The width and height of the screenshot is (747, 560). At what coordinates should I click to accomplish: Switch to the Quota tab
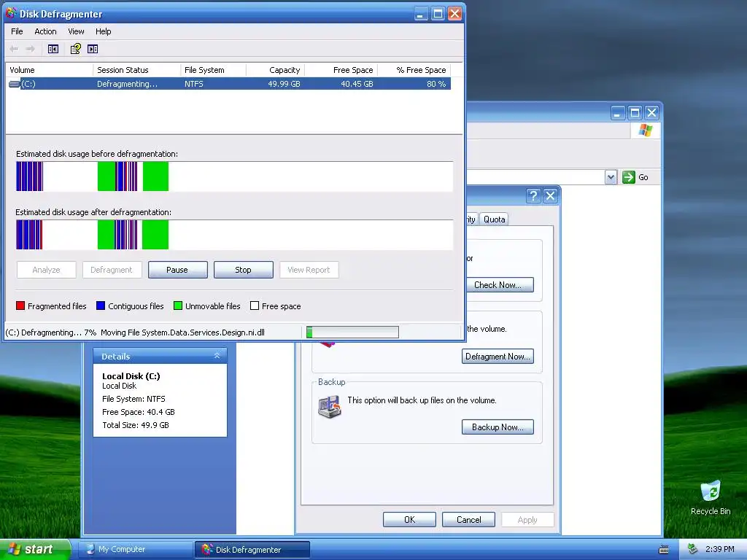(494, 219)
